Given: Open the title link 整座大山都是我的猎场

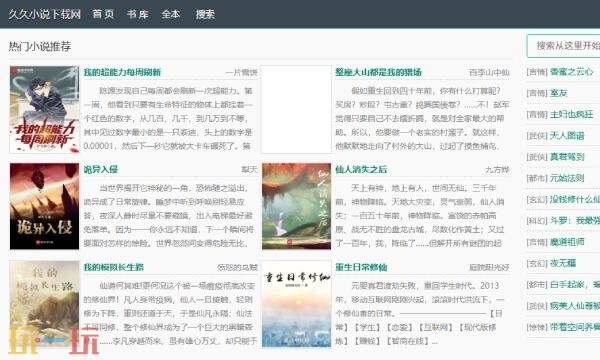Looking at the screenshot, I should (378, 72).
